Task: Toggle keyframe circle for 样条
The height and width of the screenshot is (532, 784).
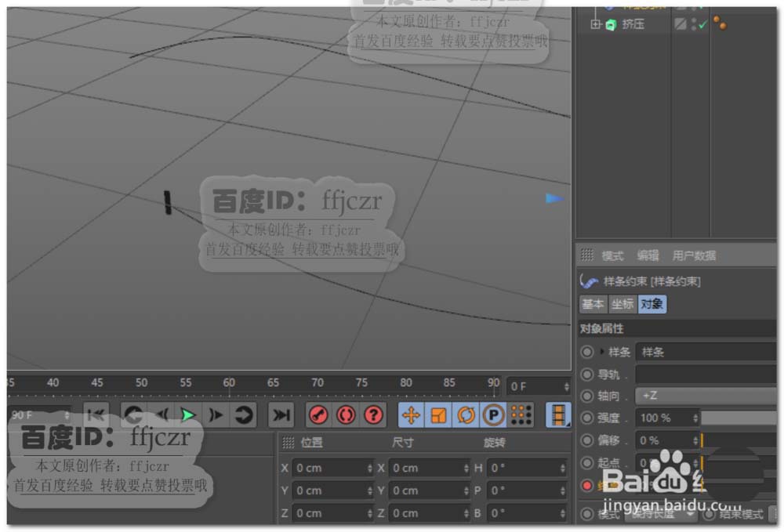Action: point(587,352)
